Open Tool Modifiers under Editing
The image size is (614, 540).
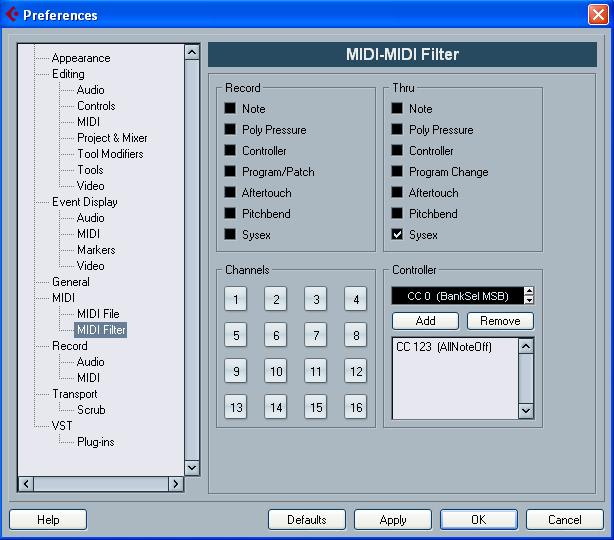(x=110, y=154)
